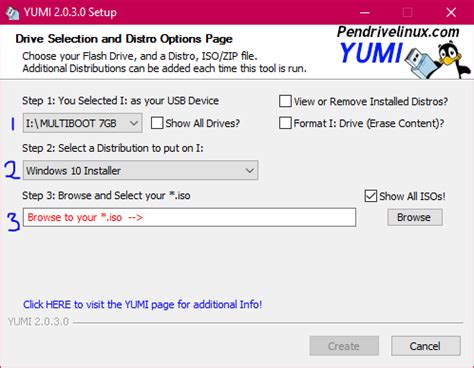Viewport: 474px width, 368px height.
Task: Click the Cancel button
Action: coord(426,346)
